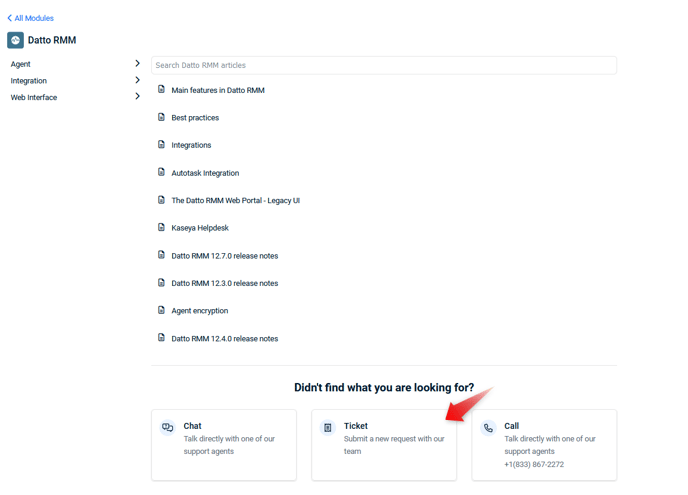Click document icon beside Main features article
Screen dimensions: 688x495
coord(161,90)
